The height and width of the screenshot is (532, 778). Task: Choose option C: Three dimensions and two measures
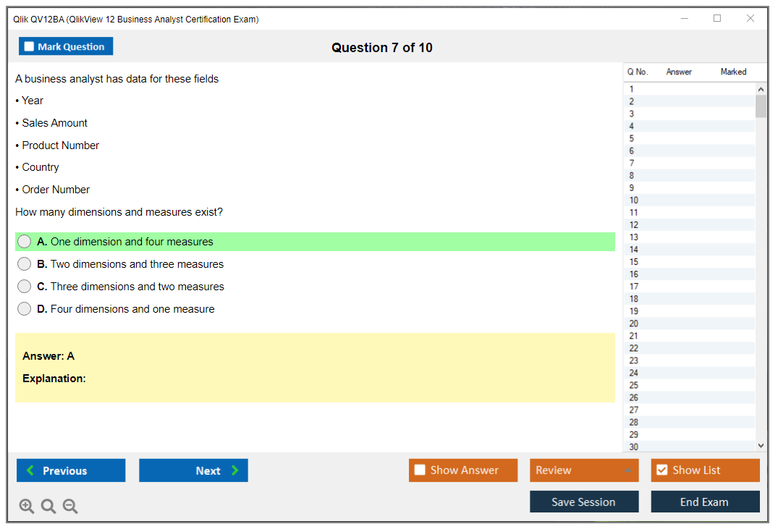25,287
